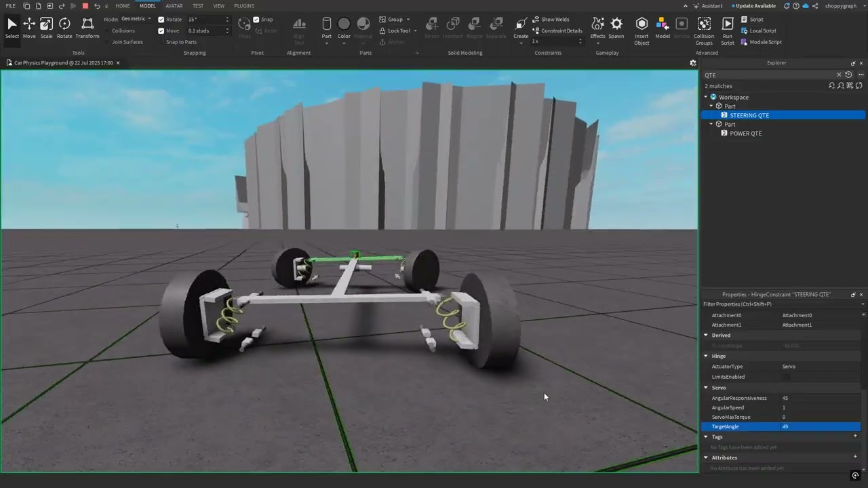The width and height of the screenshot is (868, 488).
Task: Pick the Transform tool
Action: 87,28
